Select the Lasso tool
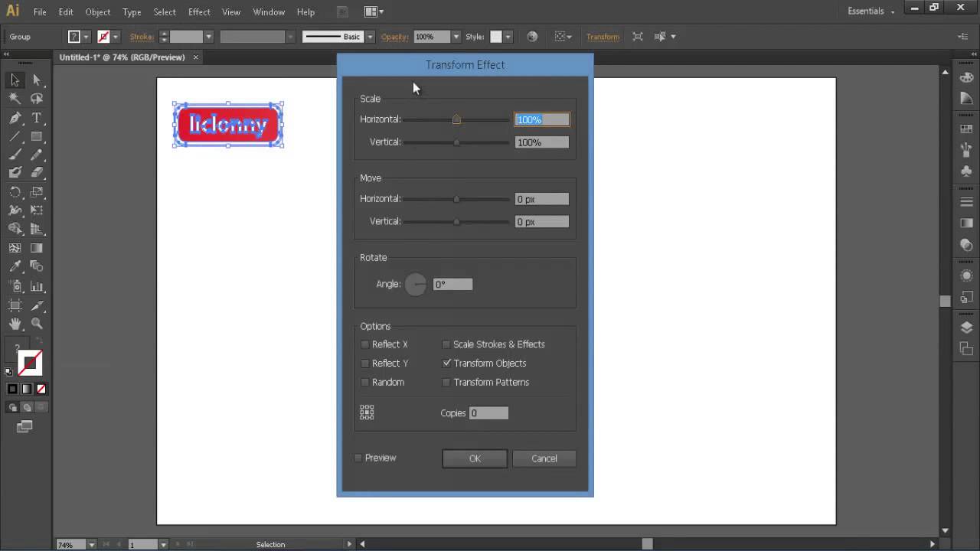 [36, 99]
